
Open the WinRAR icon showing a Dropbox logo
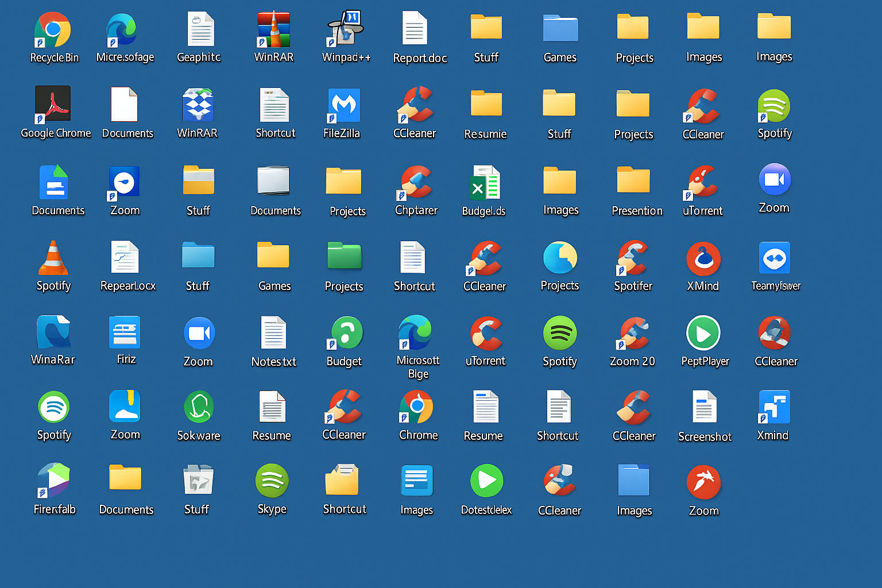click(x=198, y=105)
